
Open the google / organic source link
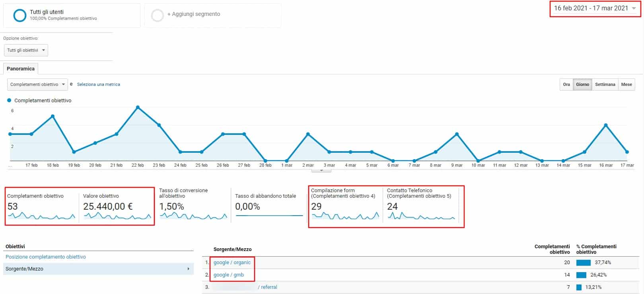coord(232,263)
